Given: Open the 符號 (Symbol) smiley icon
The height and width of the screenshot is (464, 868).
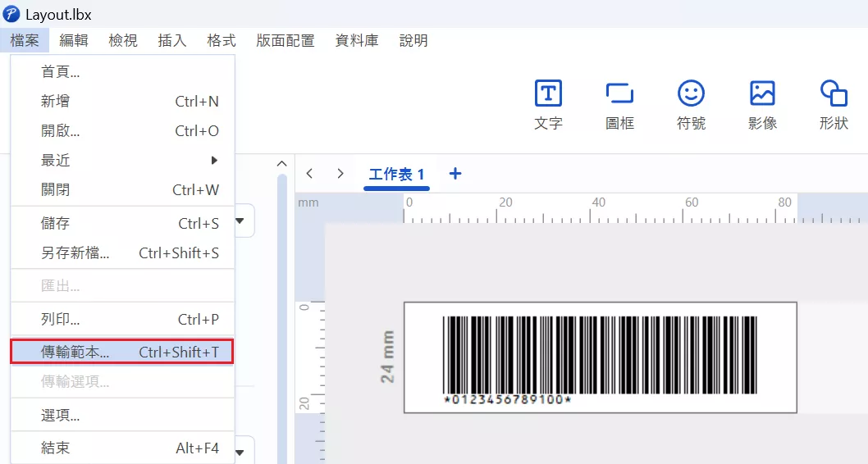Looking at the screenshot, I should [x=691, y=94].
